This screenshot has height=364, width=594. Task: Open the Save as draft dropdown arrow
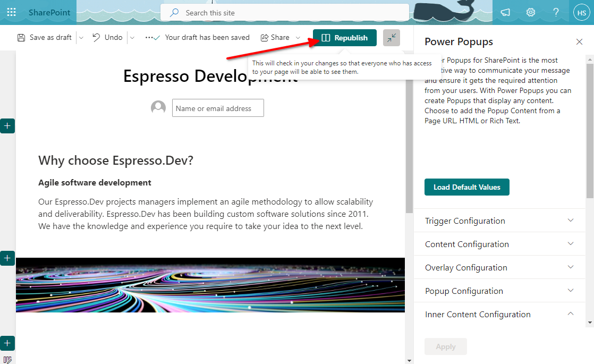[x=81, y=38]
